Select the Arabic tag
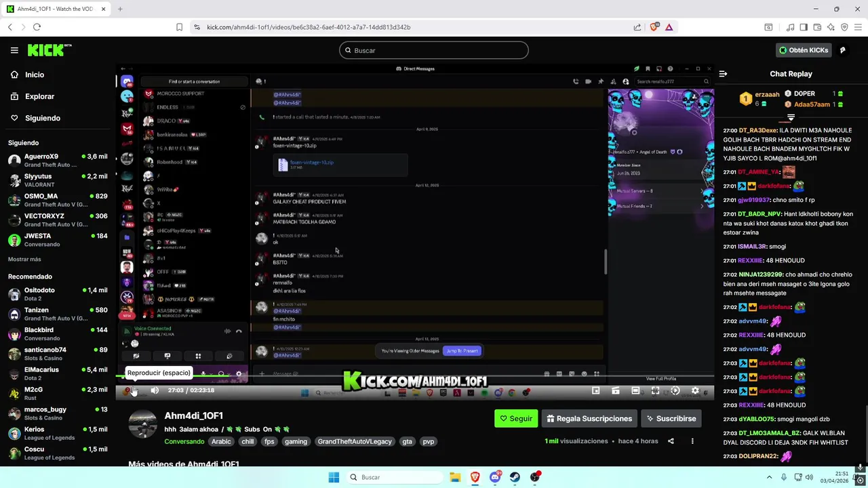 click(221, 441)
